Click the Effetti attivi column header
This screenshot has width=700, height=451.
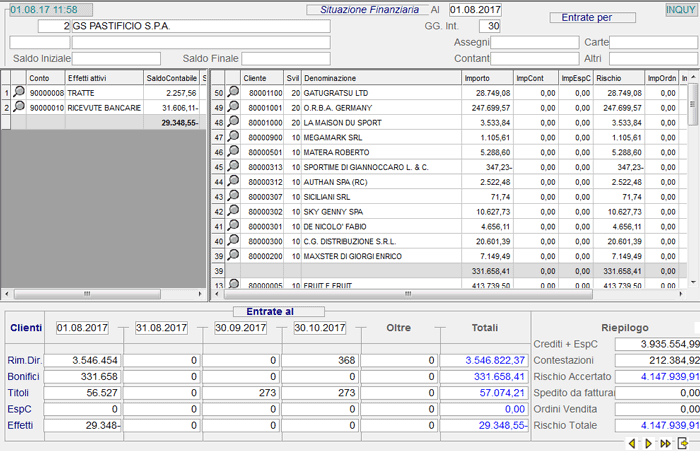click(104, 78)
